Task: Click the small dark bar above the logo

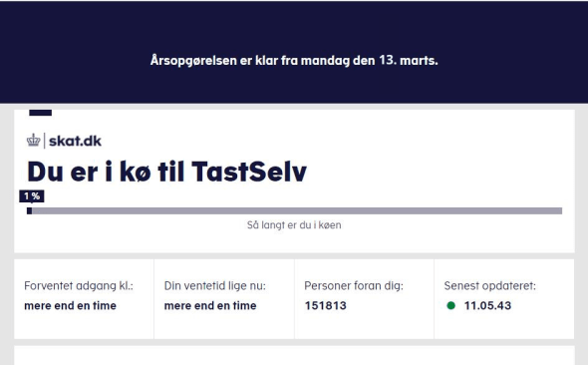Action: click(x=41, y=113)
